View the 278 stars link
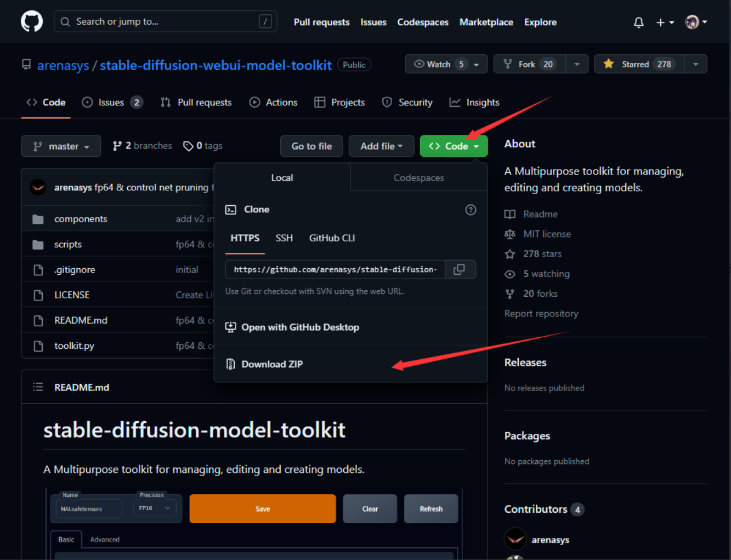Image resolution: width=731 pixels, height=560 pixels. click(542, 254)
